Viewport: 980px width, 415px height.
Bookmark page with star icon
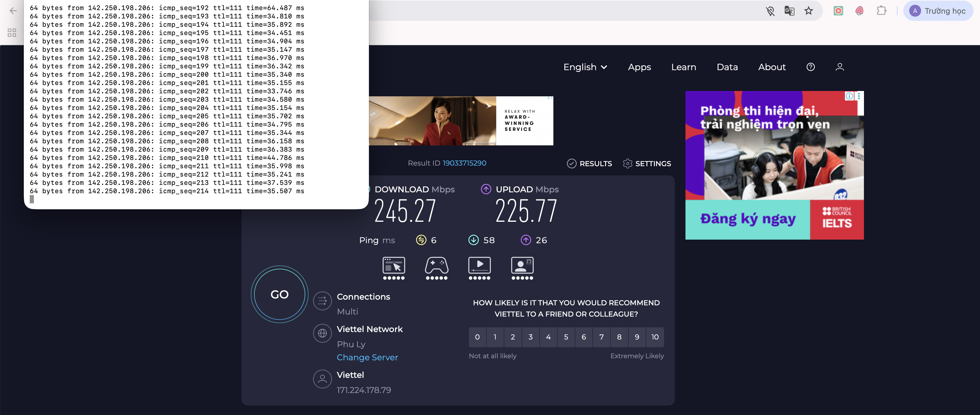point(808,11)
